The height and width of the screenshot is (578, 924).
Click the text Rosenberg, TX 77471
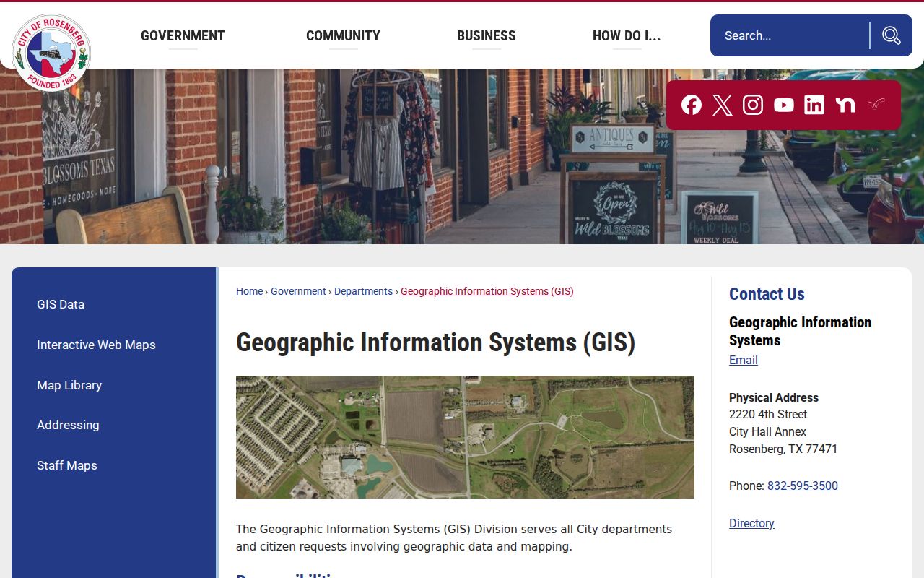coord(783,449)
